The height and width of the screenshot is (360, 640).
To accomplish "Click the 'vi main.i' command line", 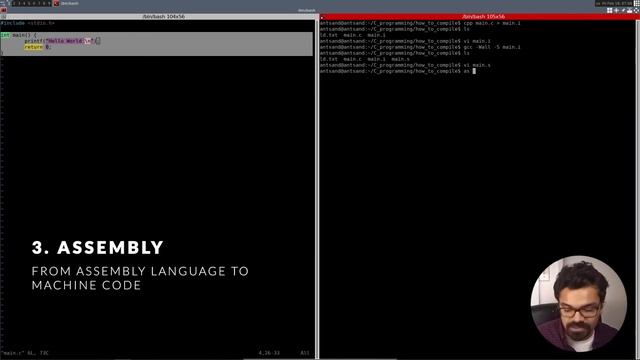I will pyautogui.click(x=405, y=41).
